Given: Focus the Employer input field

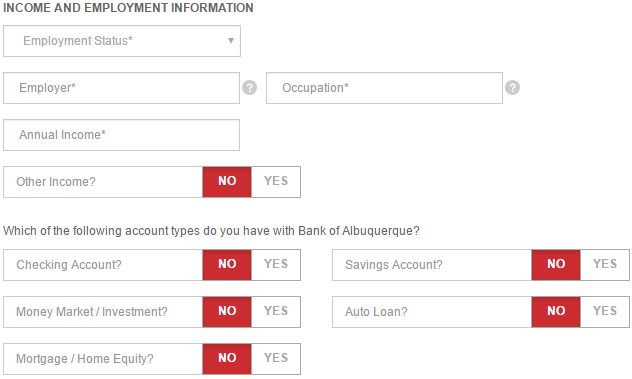Looking at the screenshot, I should (x=121, y=88).
